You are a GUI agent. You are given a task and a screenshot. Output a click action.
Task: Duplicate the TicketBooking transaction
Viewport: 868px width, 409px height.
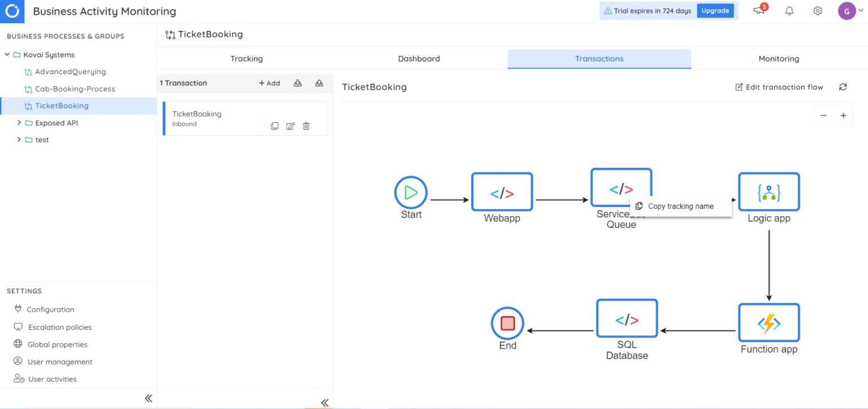275,126
